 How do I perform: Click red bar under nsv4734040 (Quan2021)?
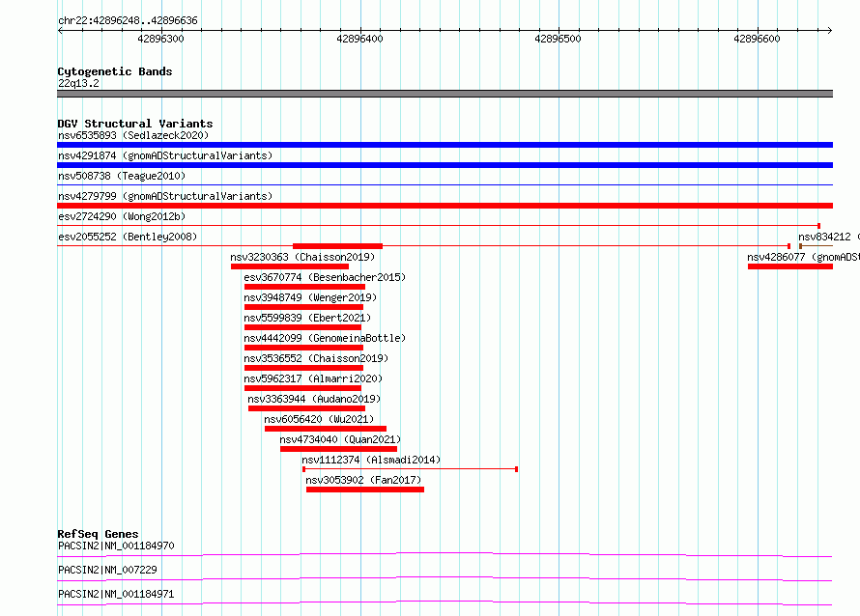pyautogui.click(x=338, y=449)
